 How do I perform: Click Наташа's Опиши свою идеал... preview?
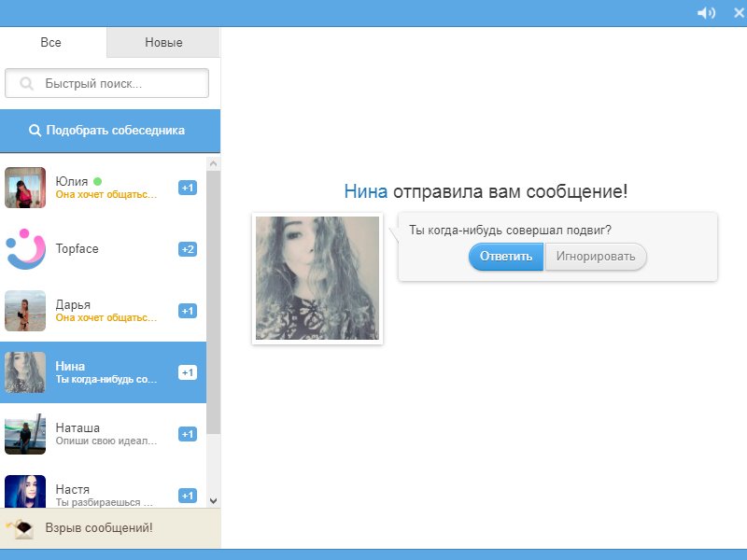pos(106,441)
